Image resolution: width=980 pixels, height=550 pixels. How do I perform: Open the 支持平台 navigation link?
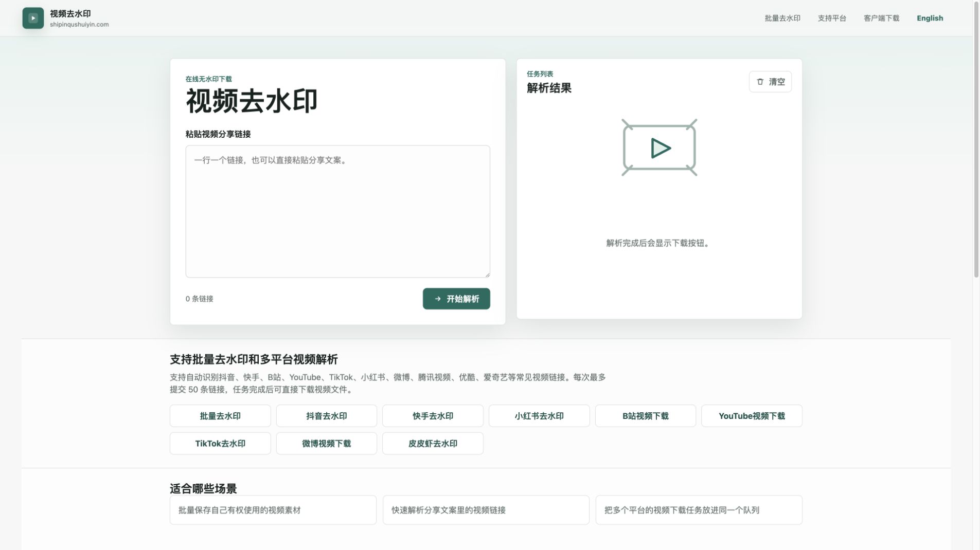tap(832, 18)
